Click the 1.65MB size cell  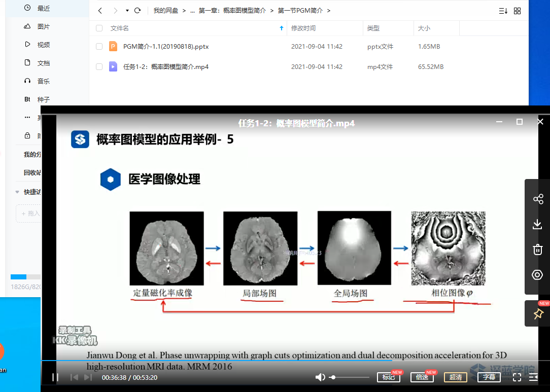(429, 46)
